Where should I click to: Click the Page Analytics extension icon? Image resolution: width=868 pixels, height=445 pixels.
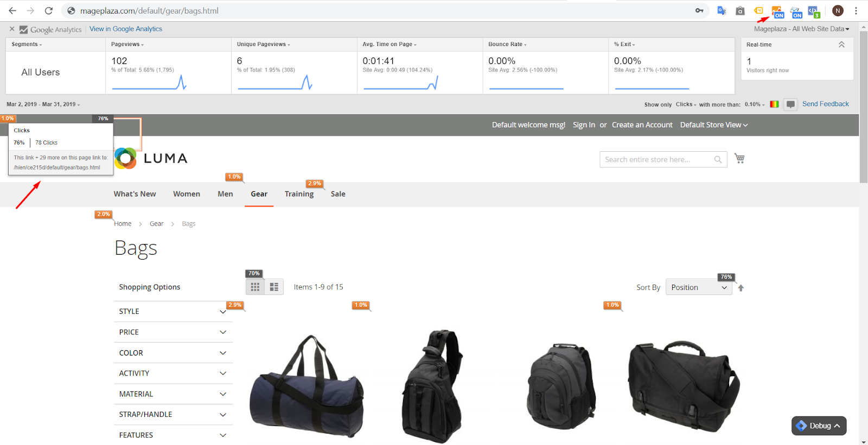click(777, 11)
